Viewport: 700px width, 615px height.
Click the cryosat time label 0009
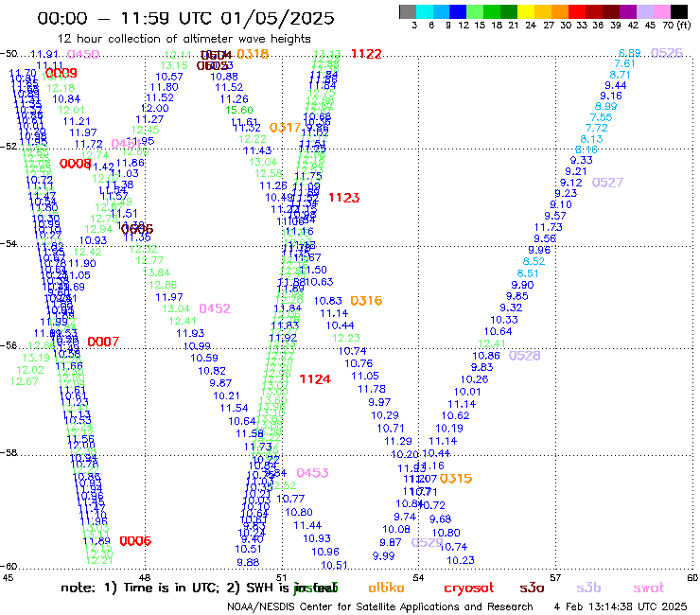(x=61, y=73)
